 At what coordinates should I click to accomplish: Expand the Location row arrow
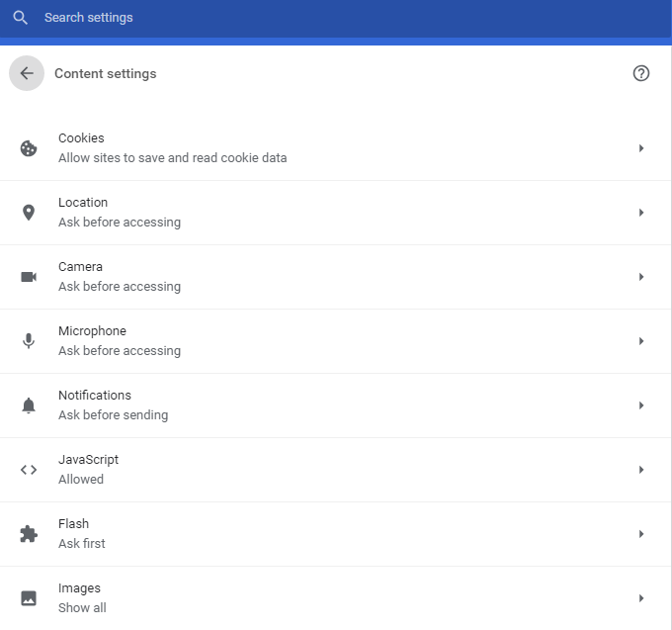[641, 213]
